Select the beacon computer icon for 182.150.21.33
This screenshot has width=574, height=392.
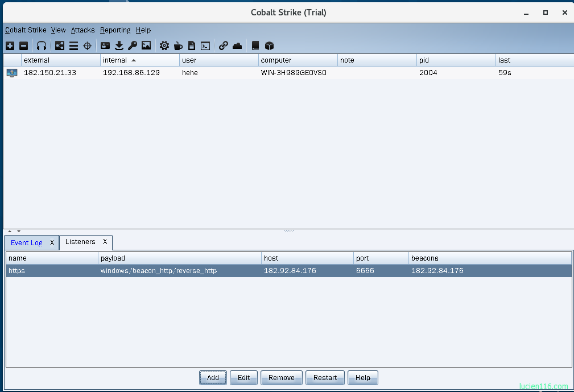click(x=12, y=73)
